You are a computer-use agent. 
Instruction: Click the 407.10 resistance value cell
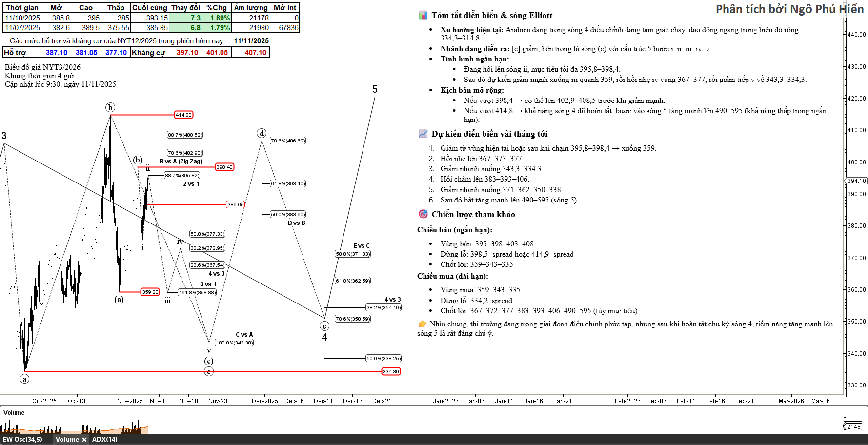tap(256, 53)
